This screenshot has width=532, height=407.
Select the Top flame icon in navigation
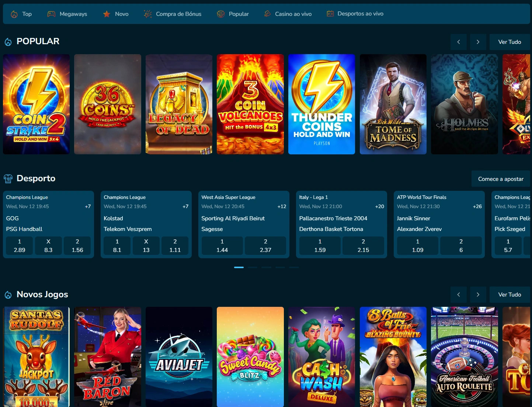tap(14, 14)
